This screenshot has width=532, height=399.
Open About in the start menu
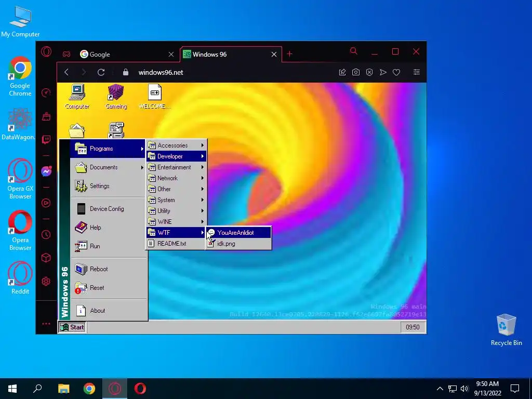pyautogui.click(x=108, y=311)
